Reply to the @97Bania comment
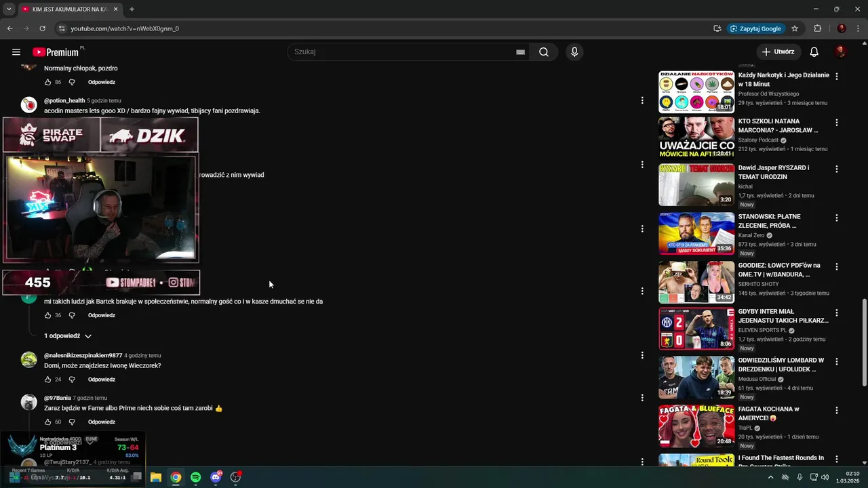 click(102, 422)
